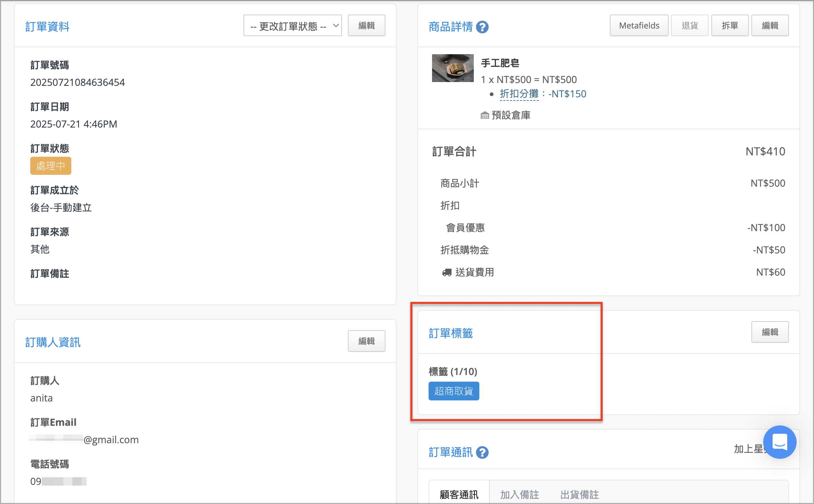Click the -NT$100 member discount amount
The width and height of the screenshot is (814, 504).
pos(766,228)
